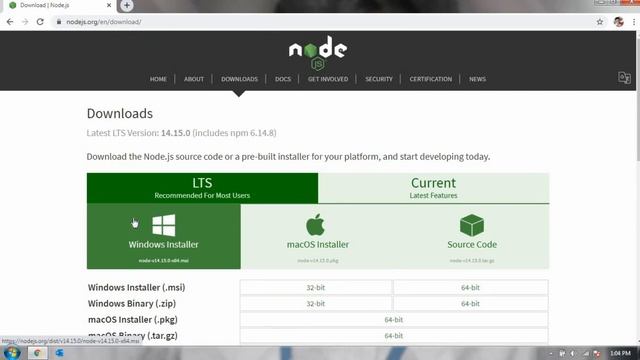The height and width of the screenshot is (360, 640).
Task: Click the Source Code cube icon
Action: [x=472, y=225]
